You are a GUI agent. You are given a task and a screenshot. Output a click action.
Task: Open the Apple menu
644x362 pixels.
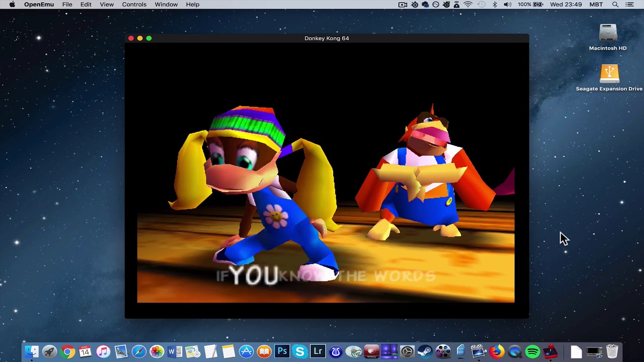(12, 5)
